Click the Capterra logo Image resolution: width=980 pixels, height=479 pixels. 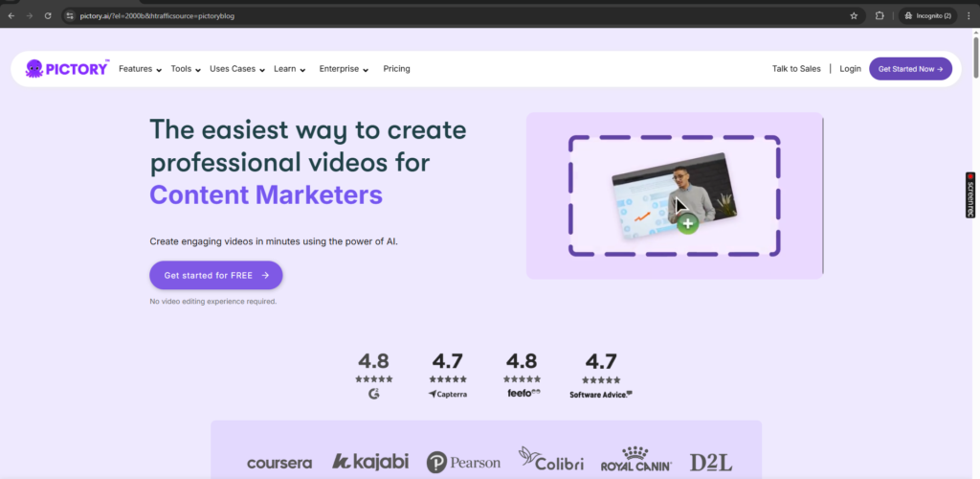[x=448, y=394]
